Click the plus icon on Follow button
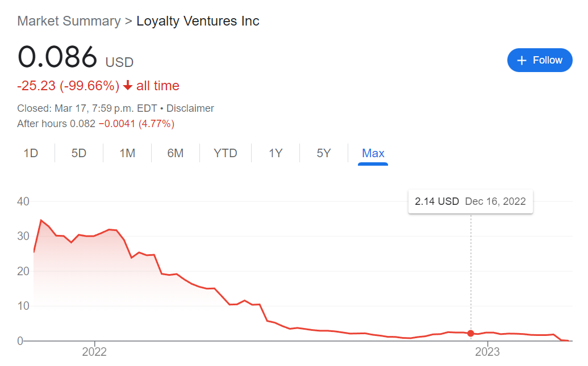The height and width of the screenshot is (366, 588). [x=522, y=60]
